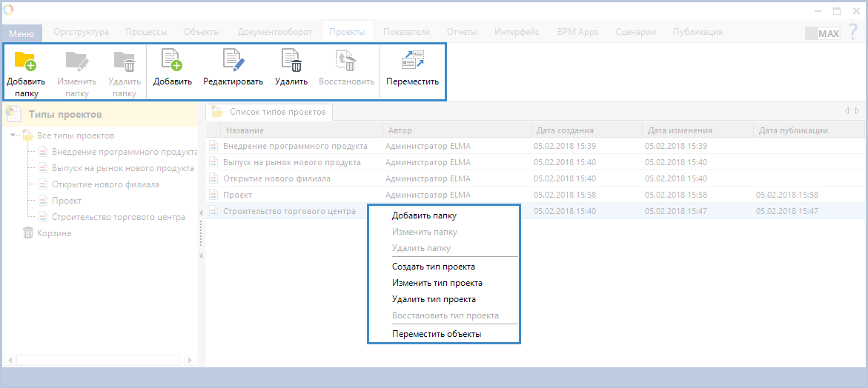
Task: Click the ELMA logo in title bar
Action: pyautogui.click(x=8, y=10)
